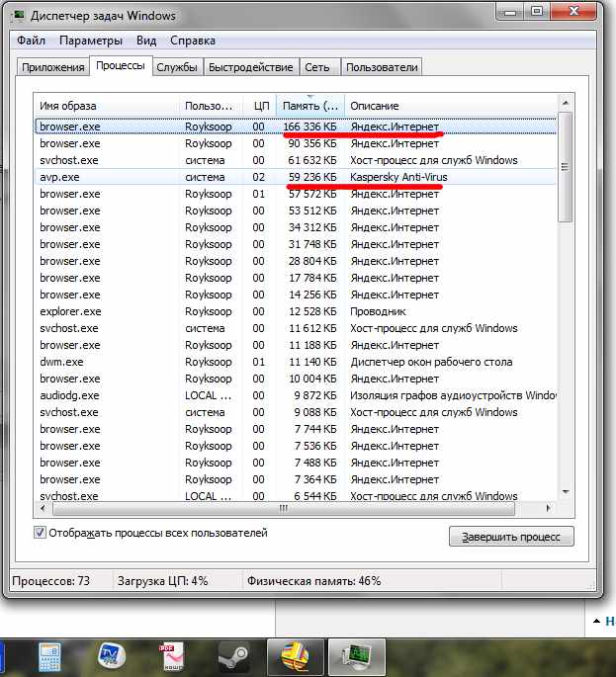Select the browser.exe row using 34 312 КБ
The height and width of the screenshot is (677, 616).
click(296, 227)
